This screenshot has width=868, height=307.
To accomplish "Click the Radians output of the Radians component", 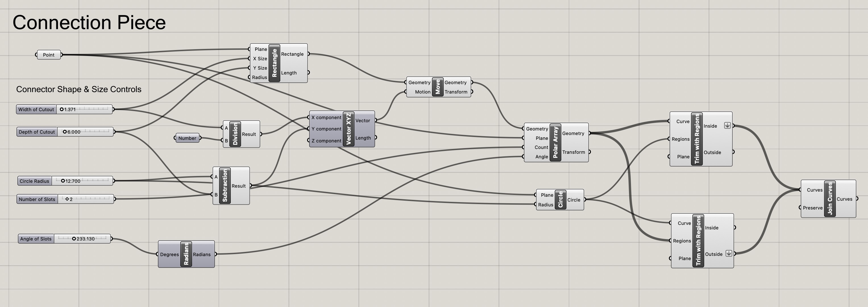I will (202, 254).
